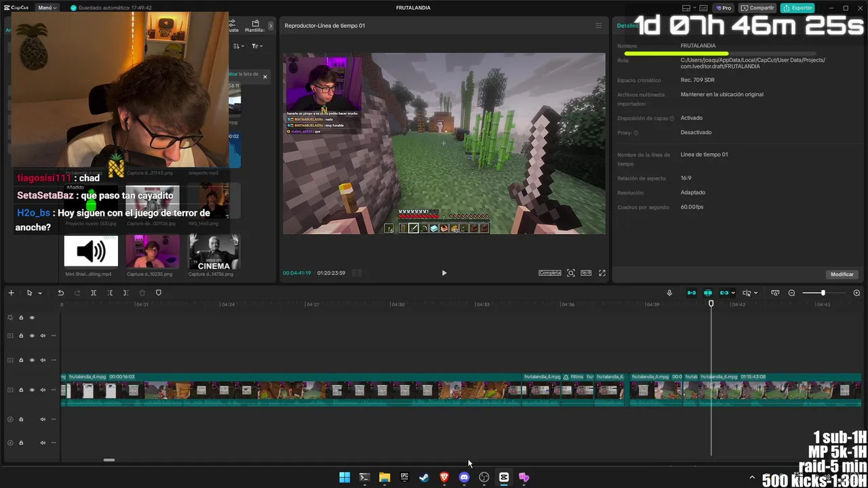Click the Pro upgrade button
This screenshot has height=488, width=868.
724,8
